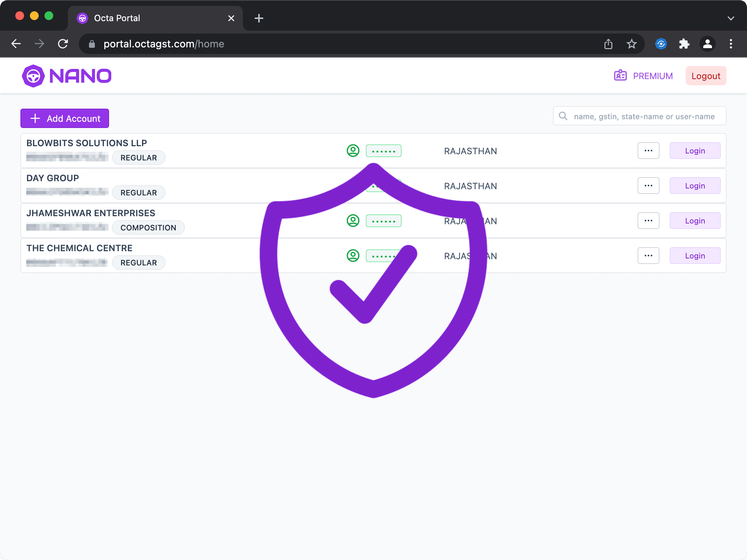This screenshot has height=560, width=747.
Task: Toggle the password visibility for BLOWBITS SOLUTIONS LLP
Action: point(383,151)
